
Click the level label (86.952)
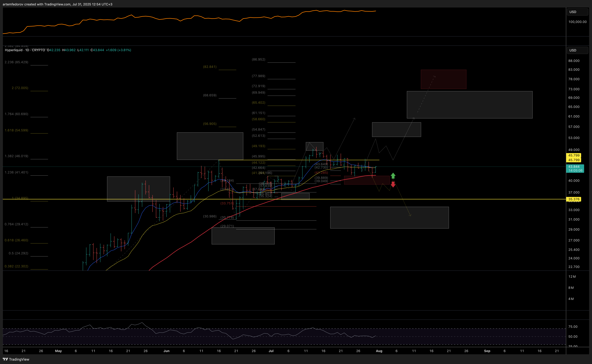(259, 59)
